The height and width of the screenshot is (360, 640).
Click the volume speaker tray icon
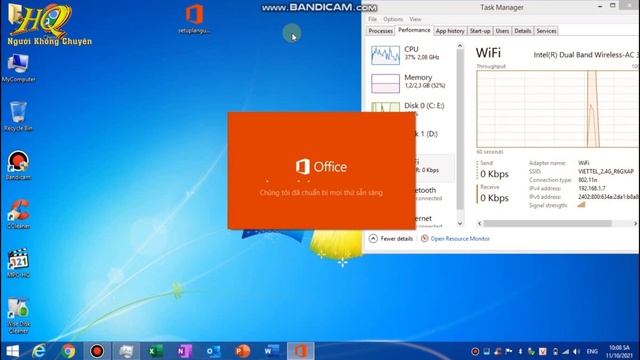(576, 351)
